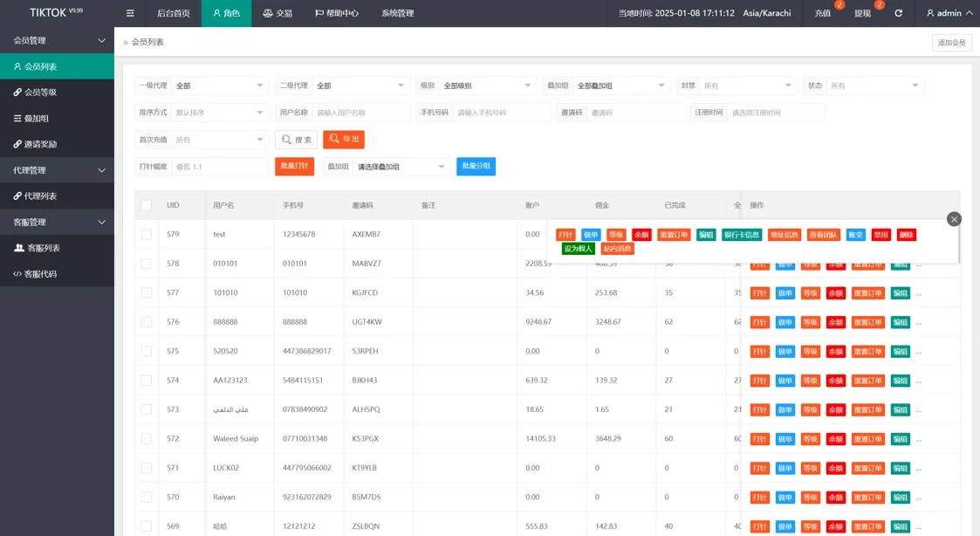Expand the 排序方式 dropdown
Viewport: 980px width, 536px height.
[x=220, y=113]
